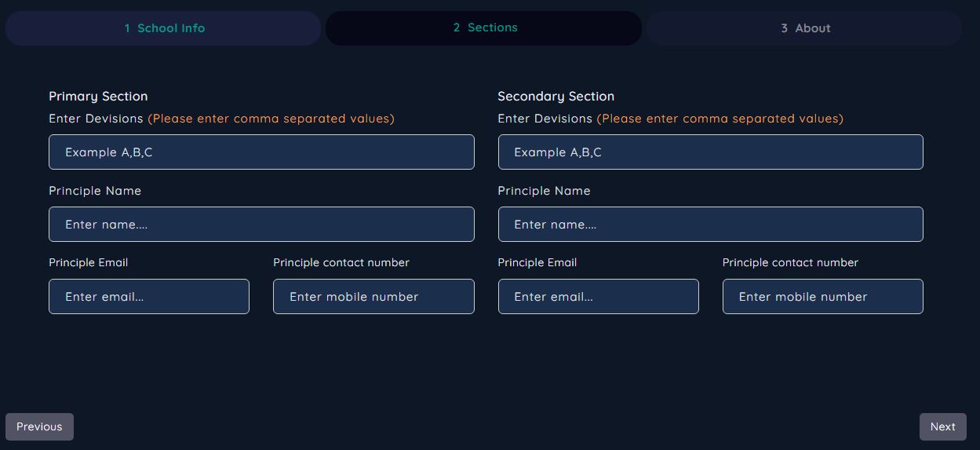980x450 pixels.
Task: Click Primary Section's Principle contact number label
Action: coord(341,262)
